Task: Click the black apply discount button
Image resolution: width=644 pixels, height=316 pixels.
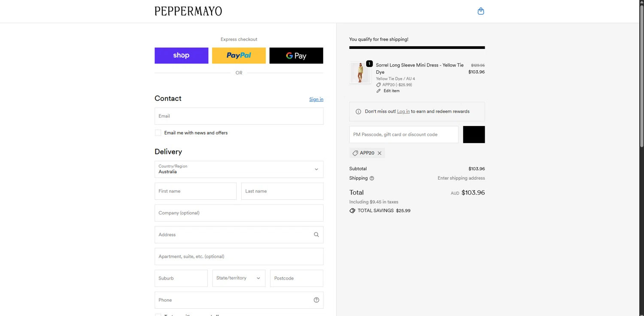Action: pos(474,135)
